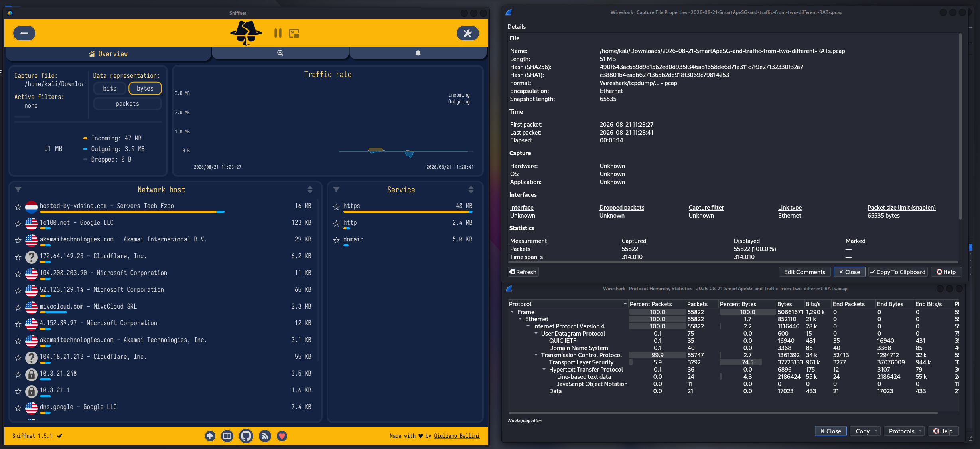The height and width of the screenshot is (449, 980).
Task: Sort by Percent Packets column header
Action: 657,304
